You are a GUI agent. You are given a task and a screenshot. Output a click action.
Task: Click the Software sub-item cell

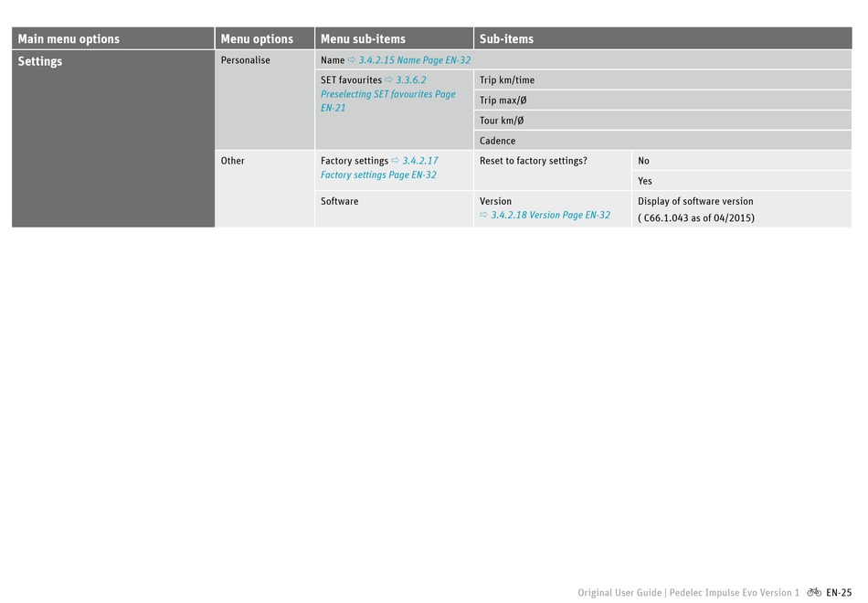tap(394, 209)
